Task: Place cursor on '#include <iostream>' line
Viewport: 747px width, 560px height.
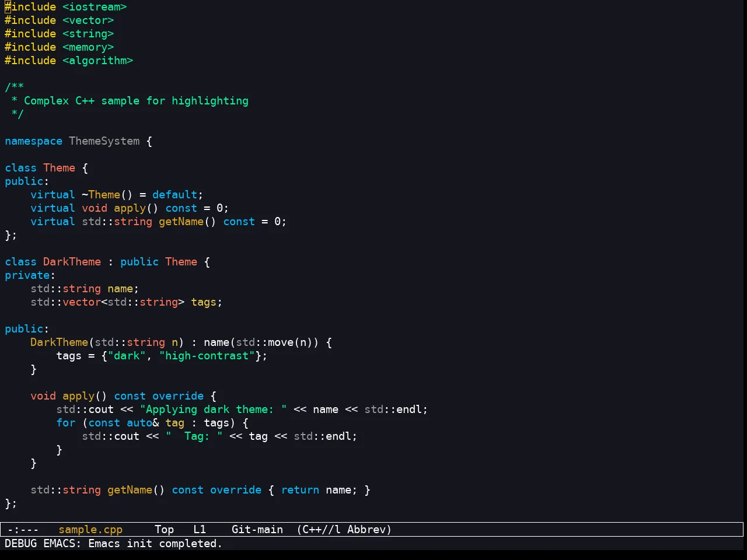Action: tap(66, 7)
